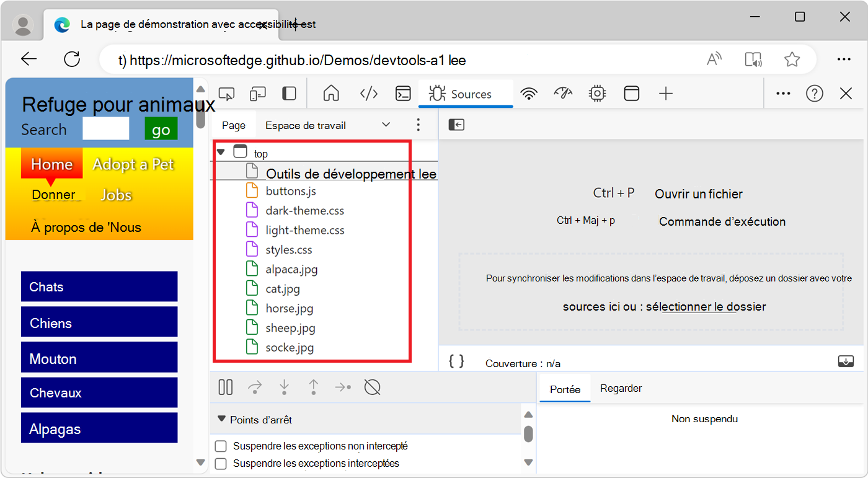Select the Espace de travail tab
The height and width of the screenshot is (478, 868).
pos(306,125)
